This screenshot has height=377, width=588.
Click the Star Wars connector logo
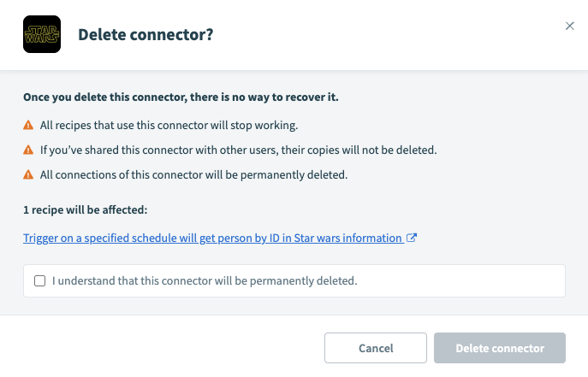pos(41,35)
